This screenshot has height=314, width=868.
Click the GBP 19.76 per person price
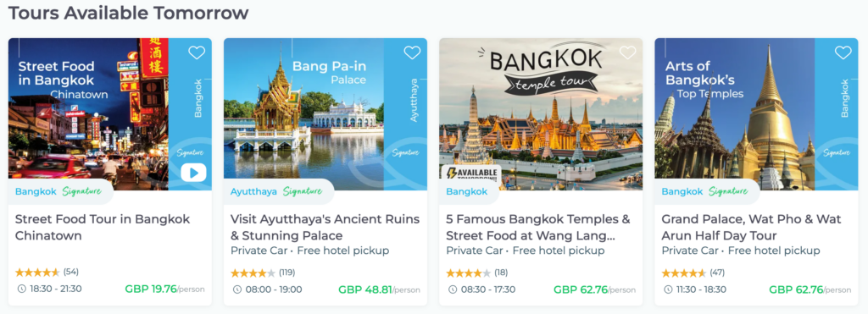(164, 289)
